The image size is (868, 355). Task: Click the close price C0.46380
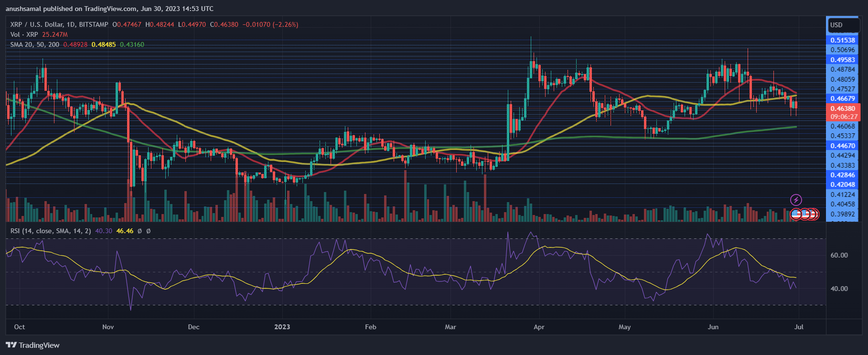pyautogui.click(x=224, y=24)
